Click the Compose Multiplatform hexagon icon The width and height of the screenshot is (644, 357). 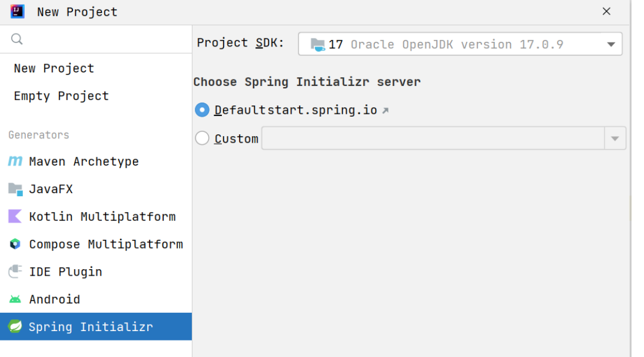pos(15,244)
